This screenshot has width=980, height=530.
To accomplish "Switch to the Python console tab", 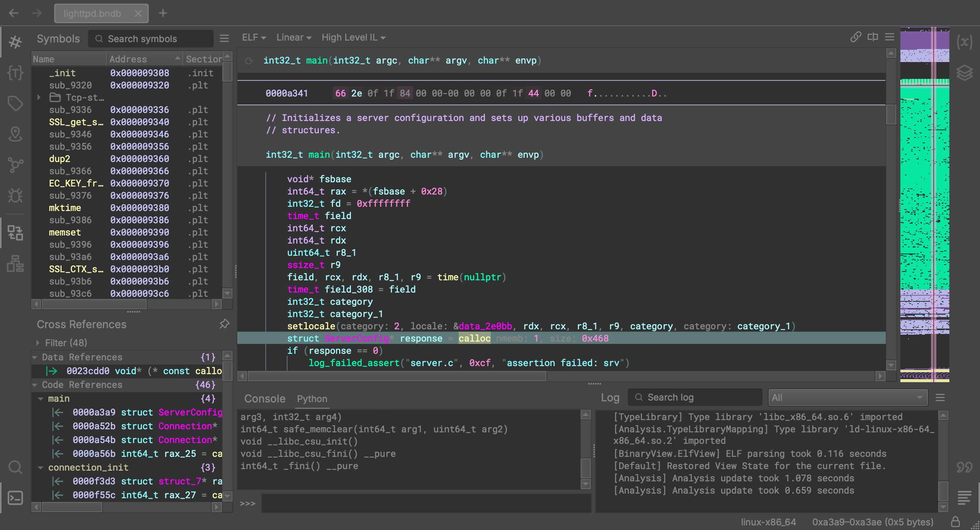I will coord(312,399).
